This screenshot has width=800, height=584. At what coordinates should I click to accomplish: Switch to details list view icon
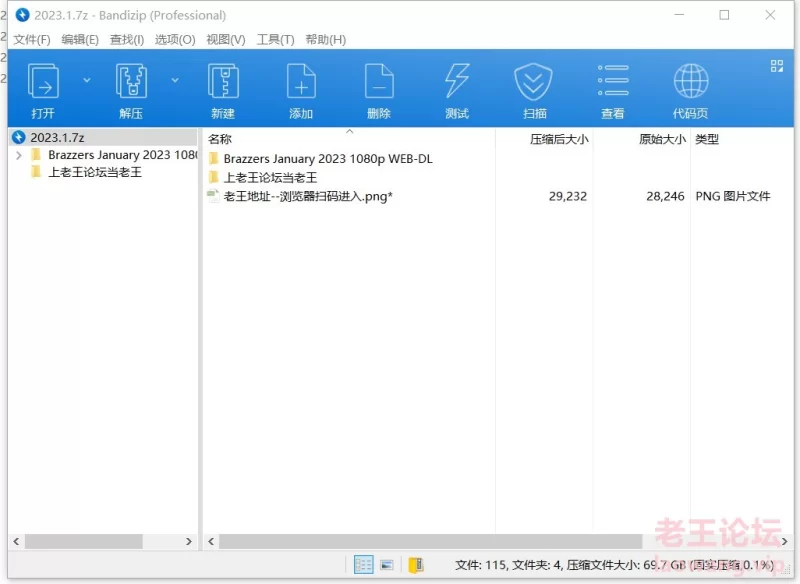click(x=364, y=565)
